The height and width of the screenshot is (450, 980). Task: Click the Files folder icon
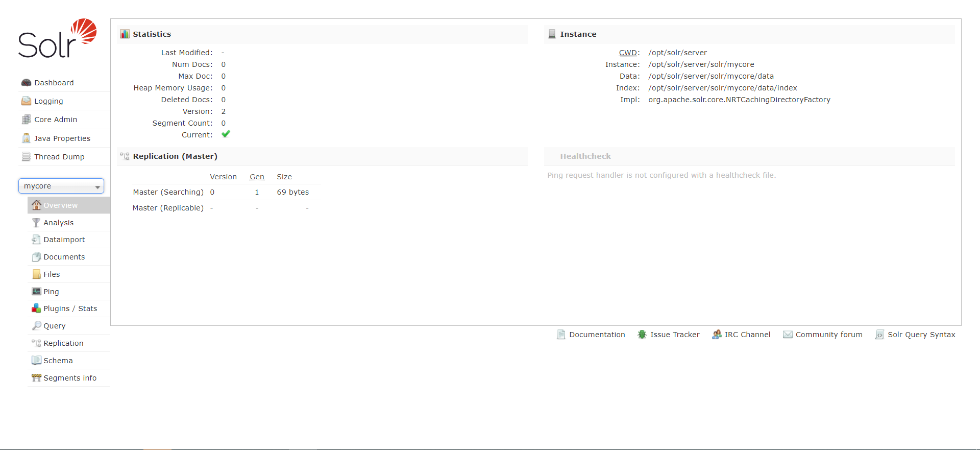36,274
